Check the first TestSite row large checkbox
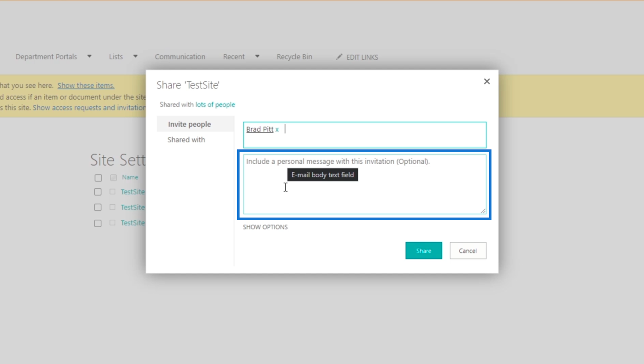The height and width of the screenshot is (364, 644). tap(98, 192)
